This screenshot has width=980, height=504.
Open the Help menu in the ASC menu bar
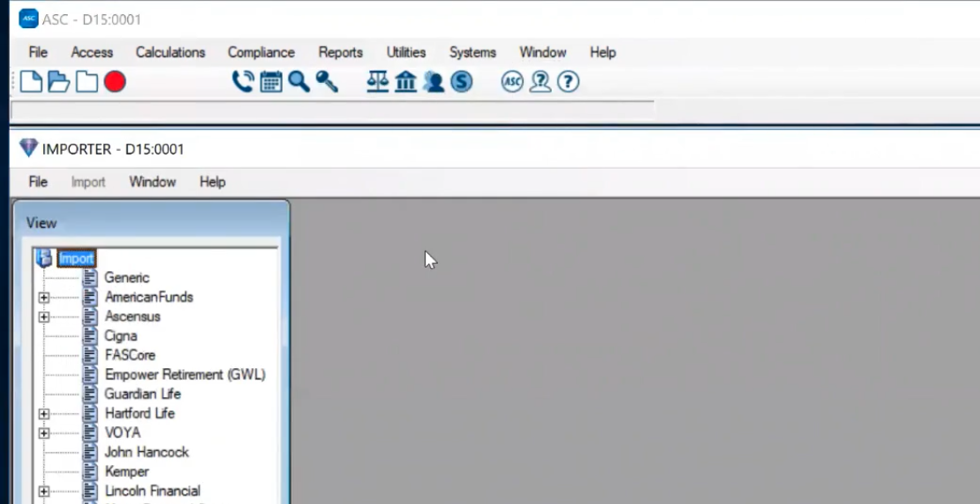point(602,52)
